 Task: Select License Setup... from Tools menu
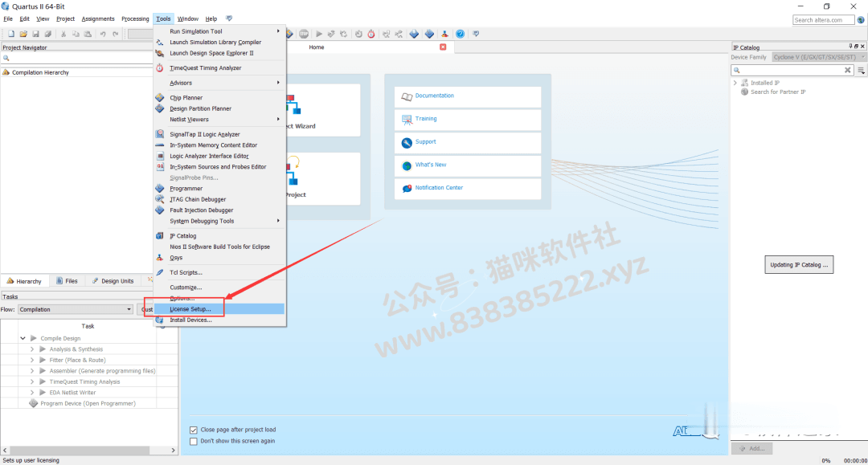(219, 309)
